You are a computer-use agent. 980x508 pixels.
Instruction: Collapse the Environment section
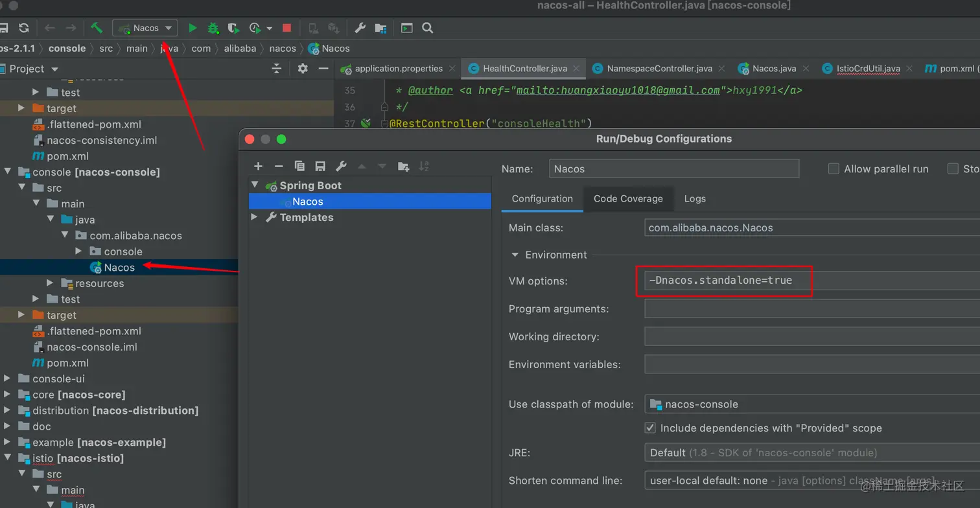click(515, 255)
